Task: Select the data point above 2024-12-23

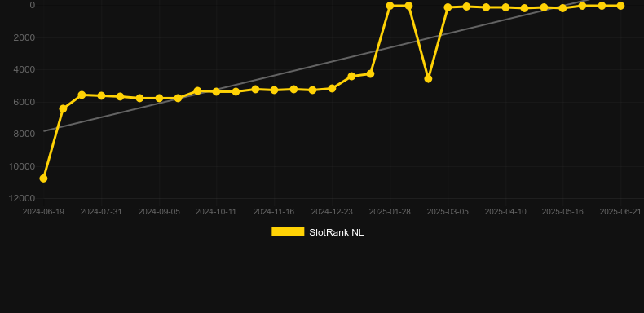Action: point(332,88)
